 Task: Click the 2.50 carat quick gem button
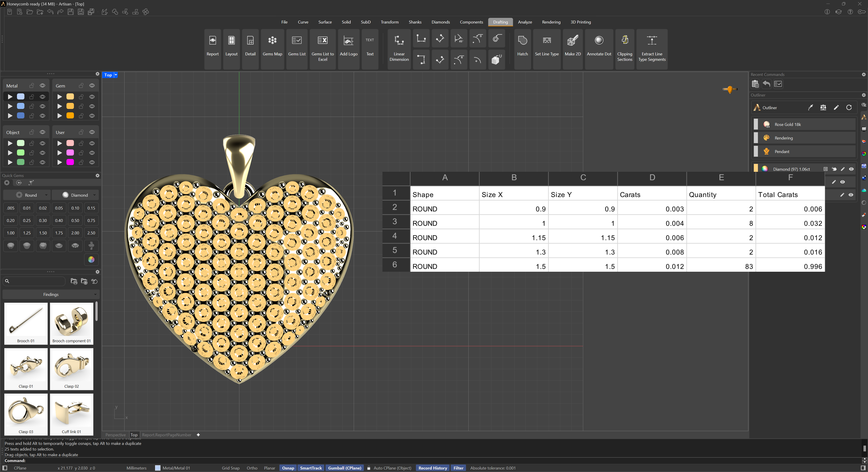[91, 233]
